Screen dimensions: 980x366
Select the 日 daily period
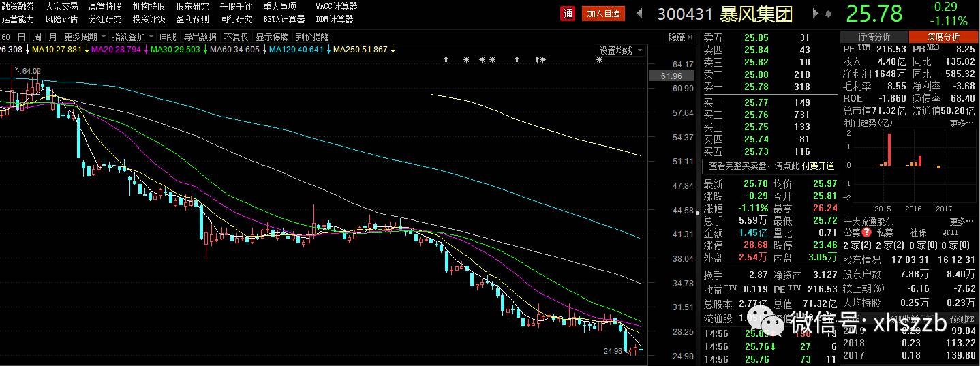(21, 37)
